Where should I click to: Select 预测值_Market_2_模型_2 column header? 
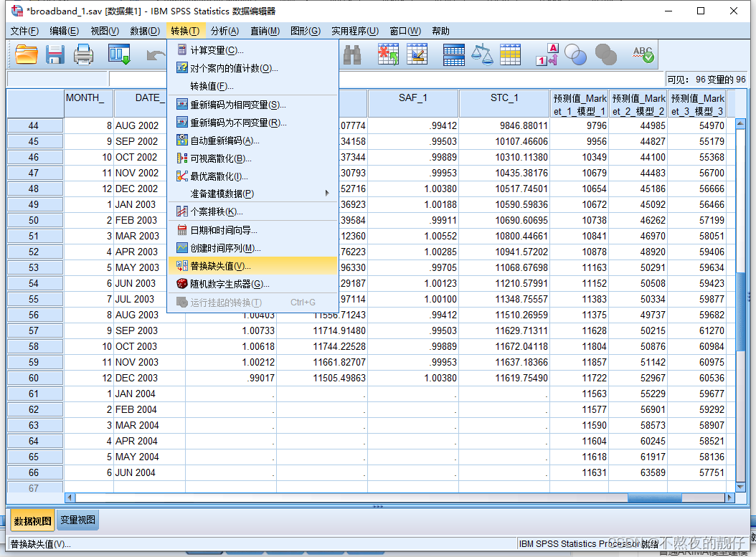tap(638, 104)
